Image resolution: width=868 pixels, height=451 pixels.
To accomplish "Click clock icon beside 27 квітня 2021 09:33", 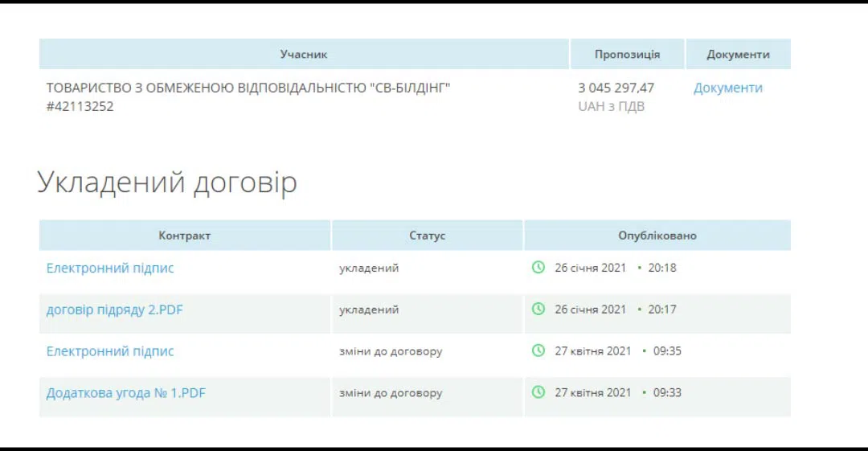I will tap(538, 392).
